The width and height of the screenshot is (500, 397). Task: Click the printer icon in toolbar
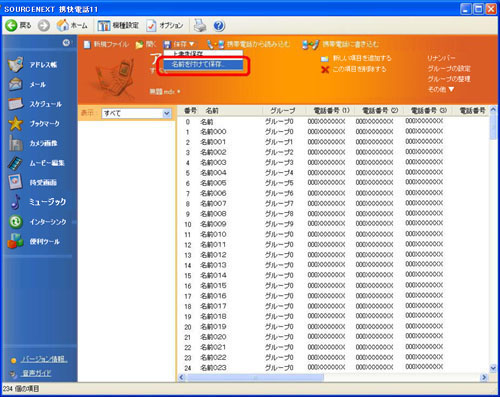pyautogui.click(x=200, y=25)
